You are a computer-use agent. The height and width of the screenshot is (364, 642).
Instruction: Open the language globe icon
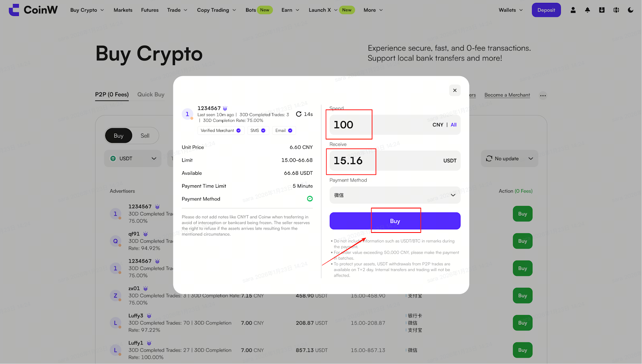click(x=616, y=10)
